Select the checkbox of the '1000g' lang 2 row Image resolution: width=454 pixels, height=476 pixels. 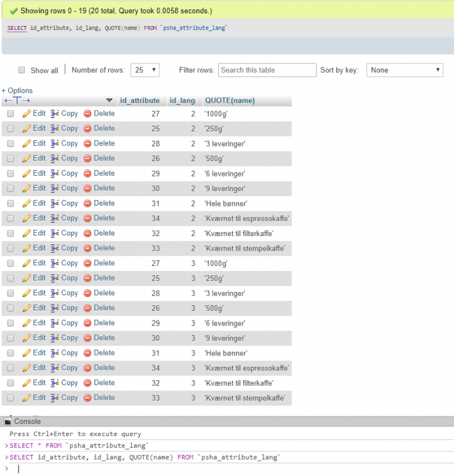(x=11, y=114)
